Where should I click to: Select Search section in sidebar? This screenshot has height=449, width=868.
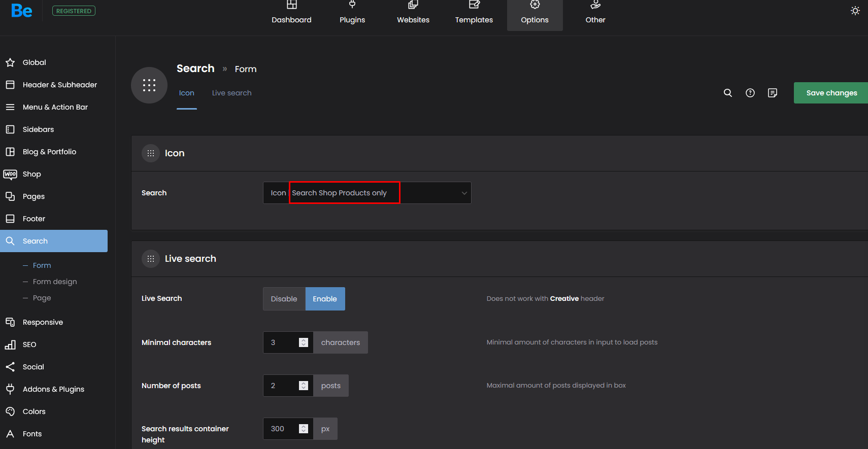pos(54,241)
